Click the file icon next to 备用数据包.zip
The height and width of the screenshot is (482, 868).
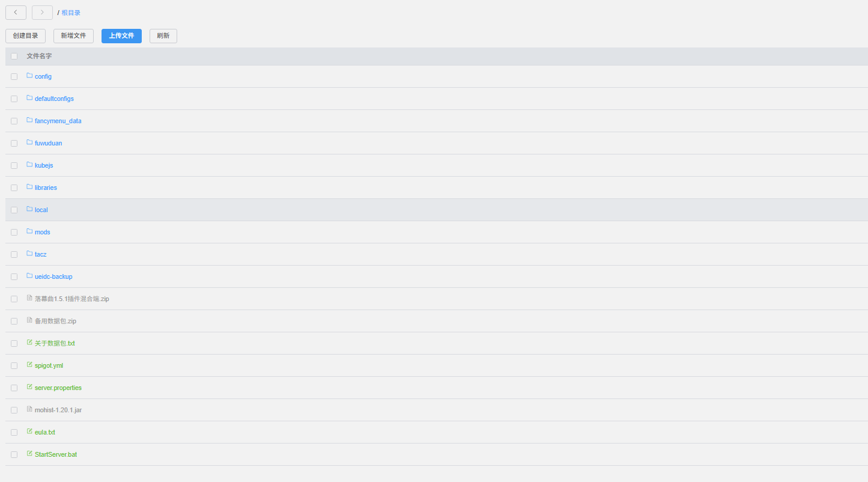pos(29,320)
